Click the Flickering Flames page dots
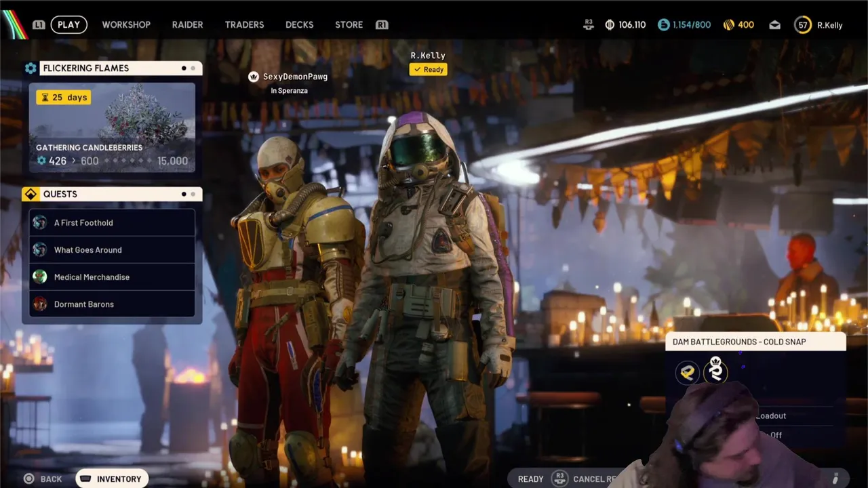 coord(188,68)
